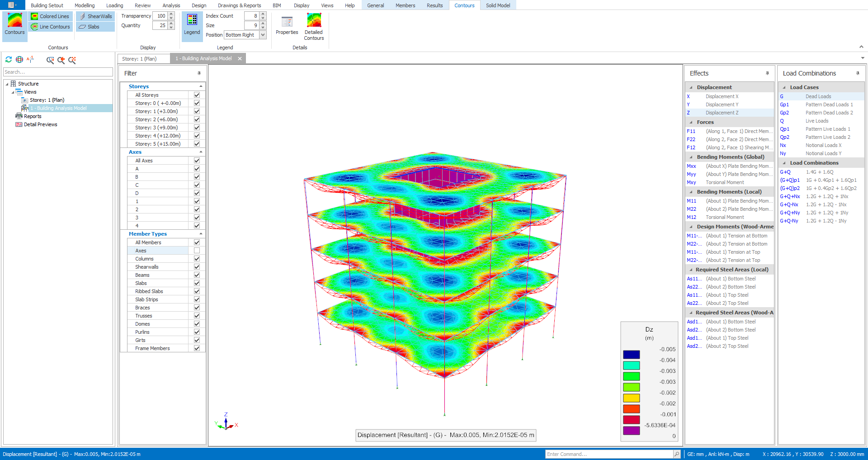The height and width of the screenshot is (460, 868).
Task: Open the Legend Position dropdown
Action: pos(263,34)
